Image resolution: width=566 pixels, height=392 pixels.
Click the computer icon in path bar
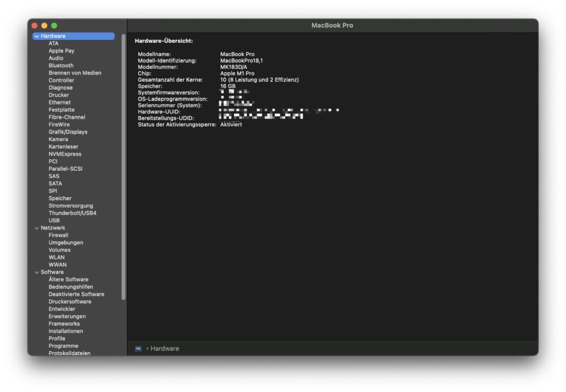click(x=138, y=348)
